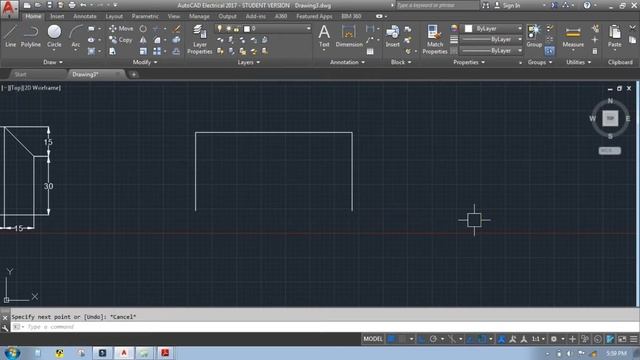Toggle ortho mode in status bar
This screenshot has width=640, height=360.
pos(422,339)
